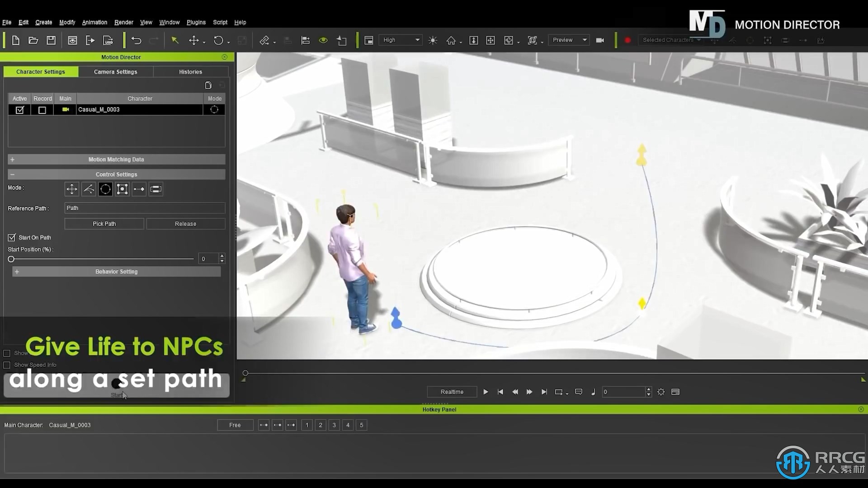Switch to the Histories tab
Viewport: 868px width, 488px height.
190,72
